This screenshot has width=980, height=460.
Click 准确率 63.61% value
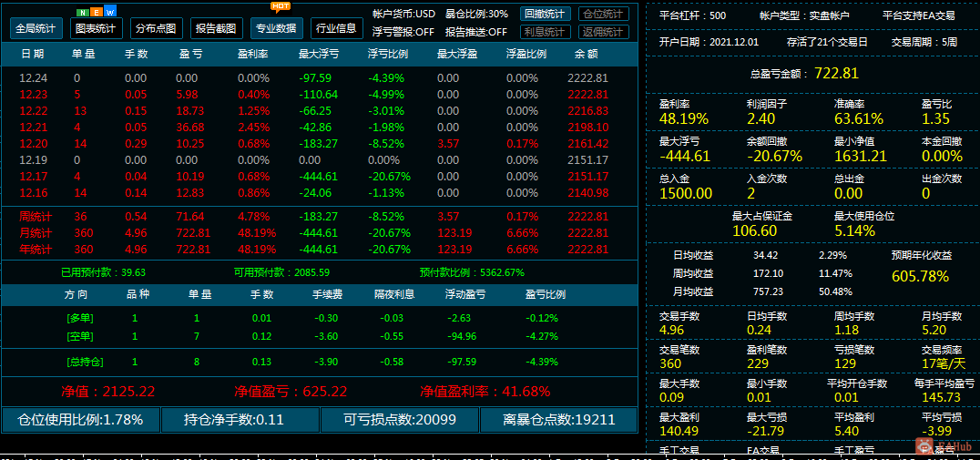(859, 119)
